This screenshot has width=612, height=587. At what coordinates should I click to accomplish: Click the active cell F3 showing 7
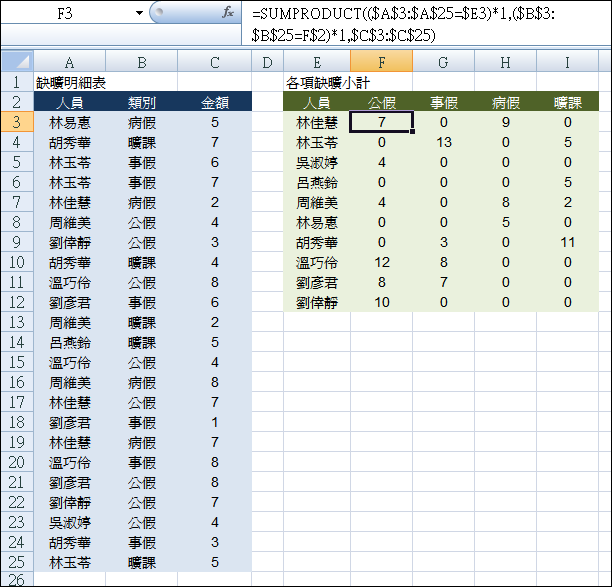pos(381,122)
